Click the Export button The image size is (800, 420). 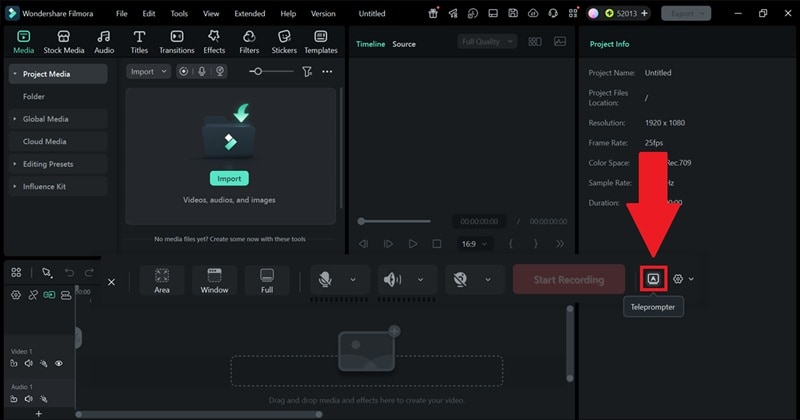tap(686, 13)
